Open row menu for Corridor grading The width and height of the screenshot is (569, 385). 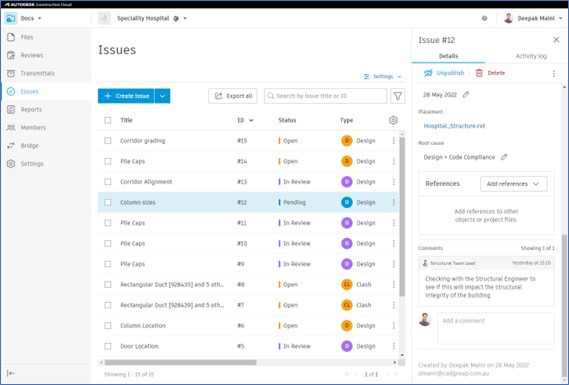tap(394, 140)
